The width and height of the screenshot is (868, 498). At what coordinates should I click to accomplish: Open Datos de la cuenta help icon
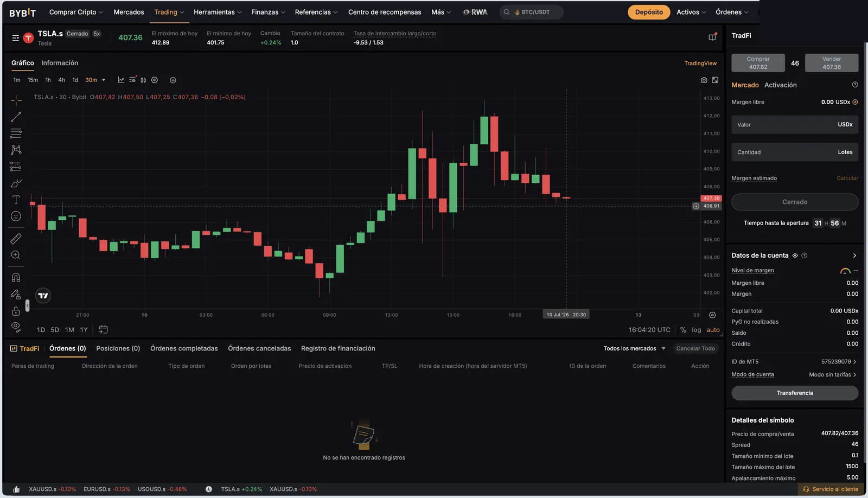click(x=805, y=256)
